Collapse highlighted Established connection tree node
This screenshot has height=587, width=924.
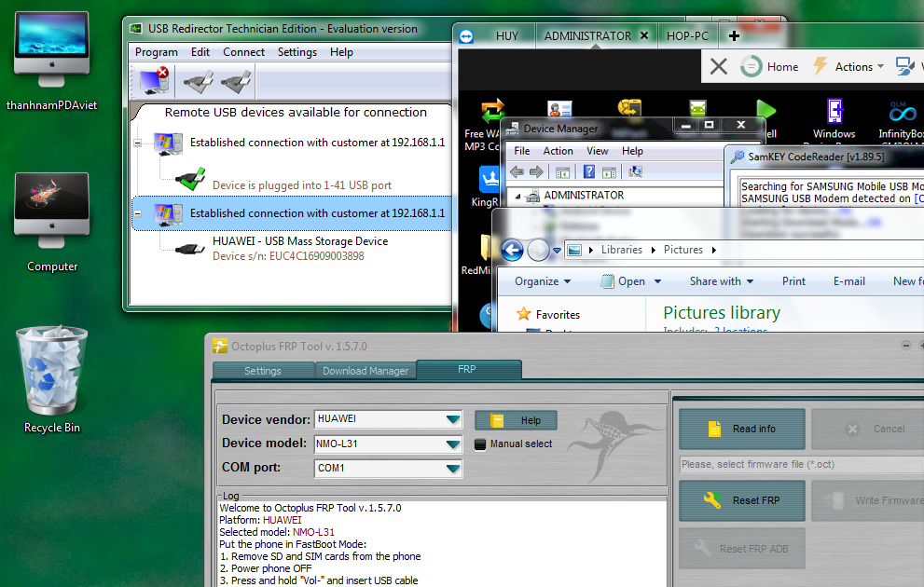pos(137,213)
